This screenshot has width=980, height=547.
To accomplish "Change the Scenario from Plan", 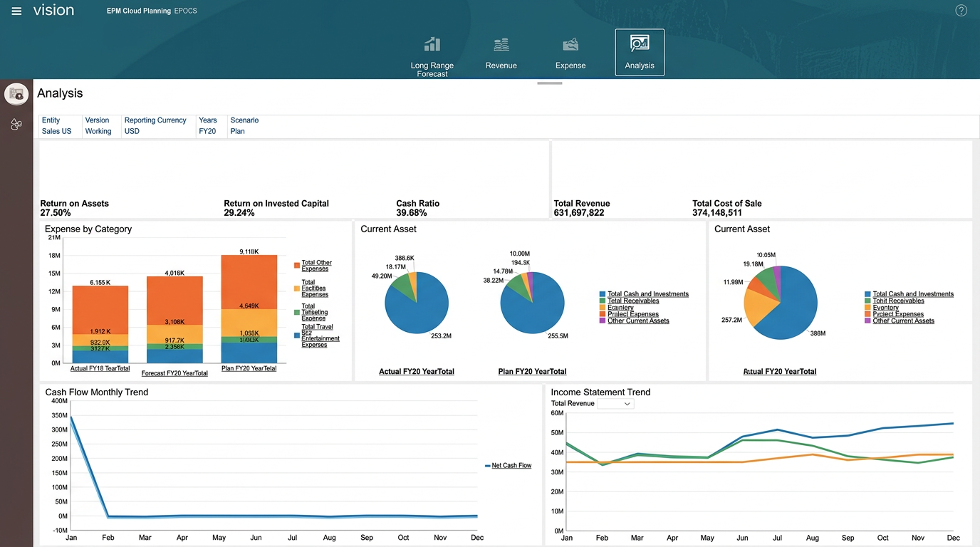I will (x=238, y=131).
